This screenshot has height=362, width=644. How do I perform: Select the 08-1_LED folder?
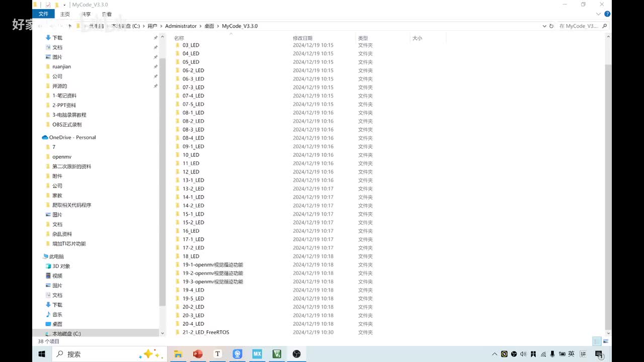click(193, 113)
